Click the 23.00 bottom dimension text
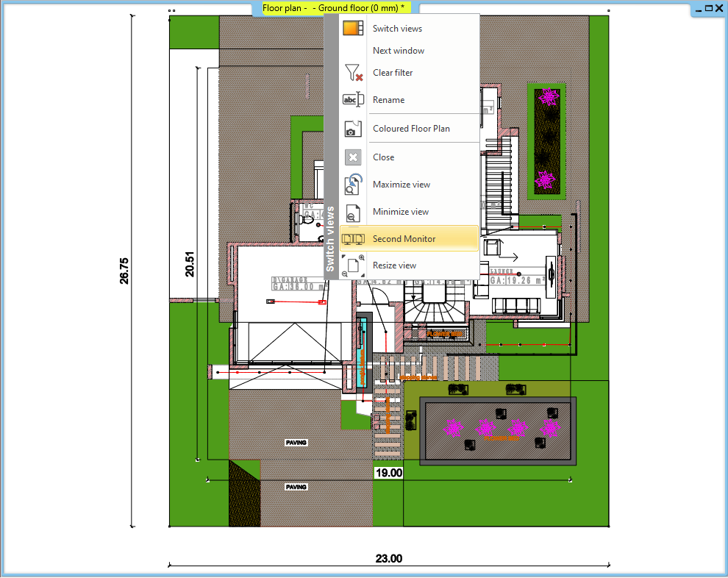 point(389,559)
